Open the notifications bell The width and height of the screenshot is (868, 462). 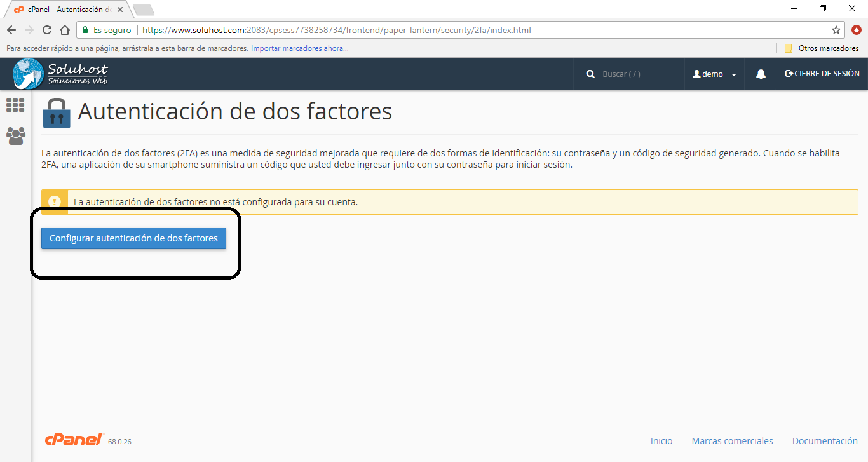coord(761,74)
